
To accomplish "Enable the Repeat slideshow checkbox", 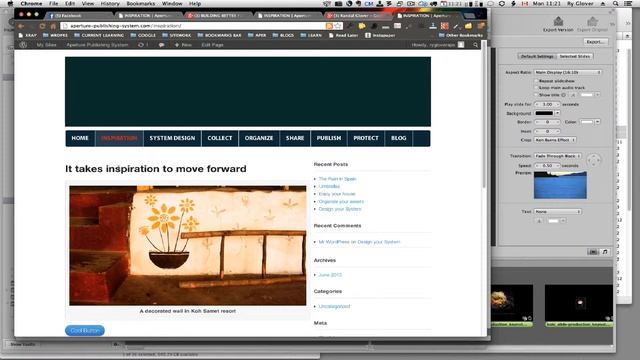I will (x=536, y=81).
